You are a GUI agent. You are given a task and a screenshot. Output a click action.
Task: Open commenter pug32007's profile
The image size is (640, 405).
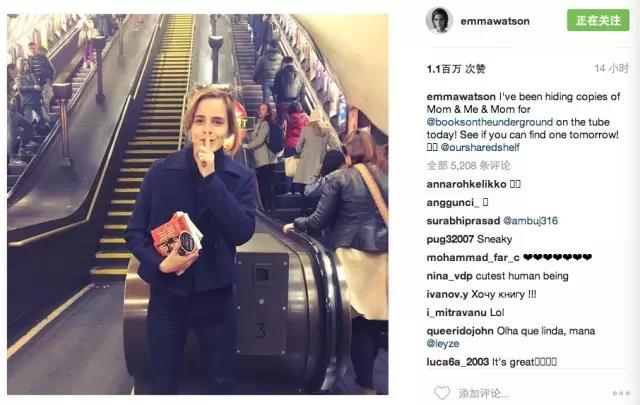coord(450,239)
